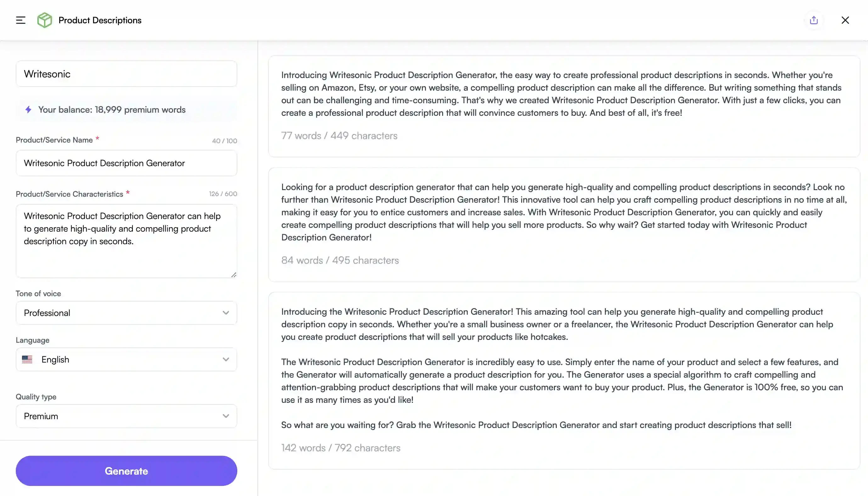Open the Quality type dropdown
Screen dimensions: 868x496
pos(126,416)
